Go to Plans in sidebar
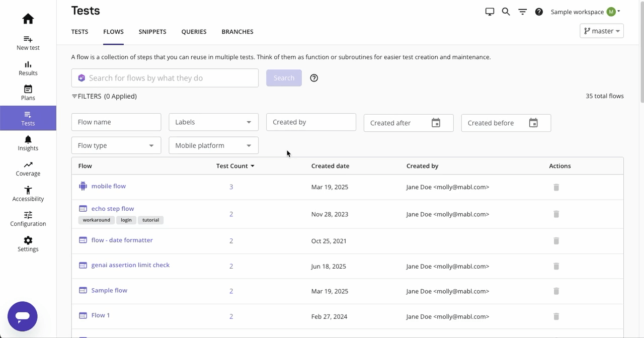Viewport: 644px width, 338px height. [28, 93]
